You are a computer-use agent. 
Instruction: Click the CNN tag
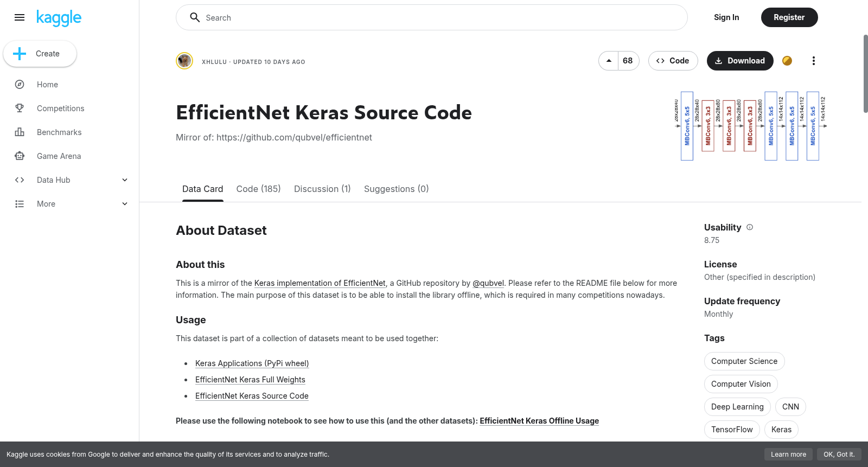pyautogui.click(x=790, y=407)
